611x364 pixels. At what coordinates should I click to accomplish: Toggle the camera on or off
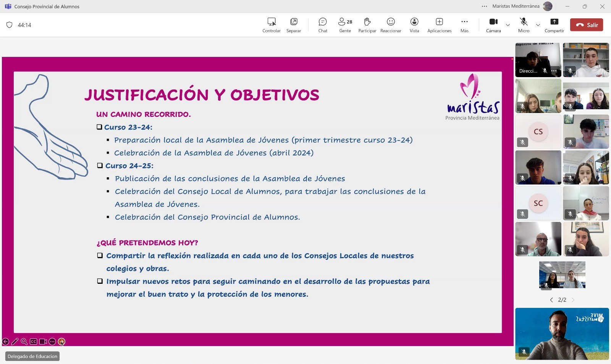[493, 25]
